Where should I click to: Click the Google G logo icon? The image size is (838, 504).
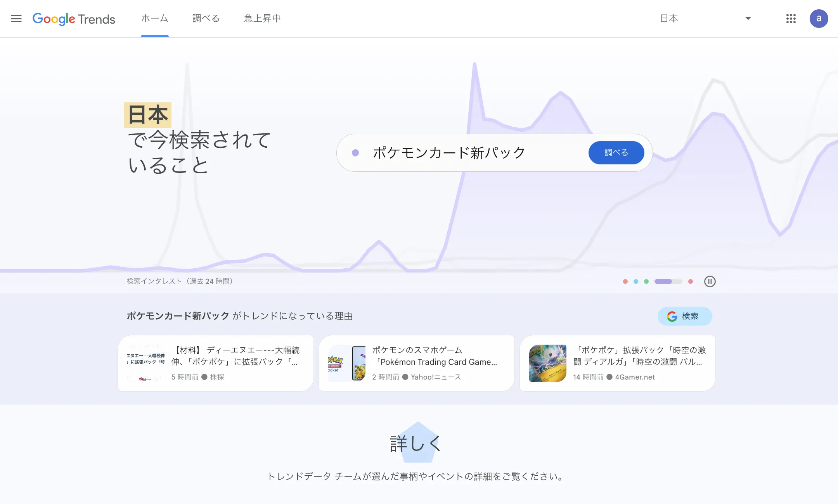[672, 316]
